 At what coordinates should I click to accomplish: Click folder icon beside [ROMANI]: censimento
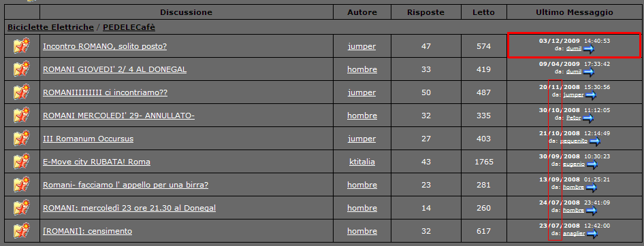[x=22, y=231]
